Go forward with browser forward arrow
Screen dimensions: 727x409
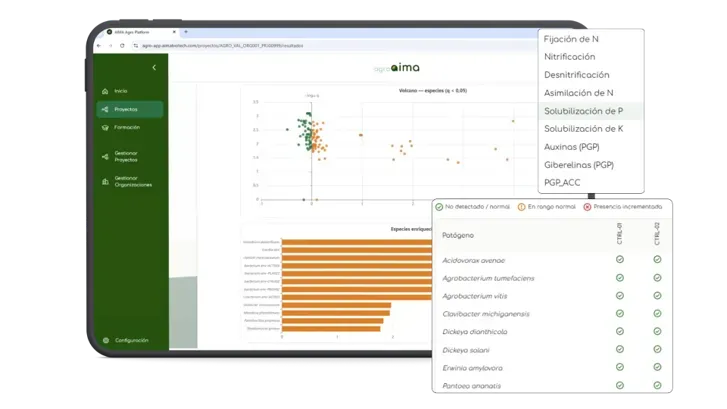110,45
